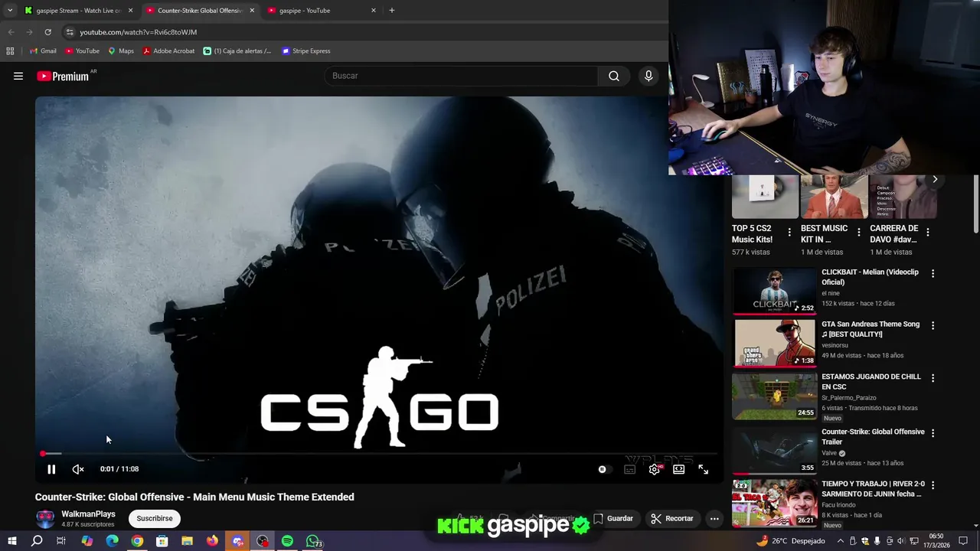This screenshot has height=551, width=980.
Task: Open player settings gear with HD badge
Action: click(655, 469)
